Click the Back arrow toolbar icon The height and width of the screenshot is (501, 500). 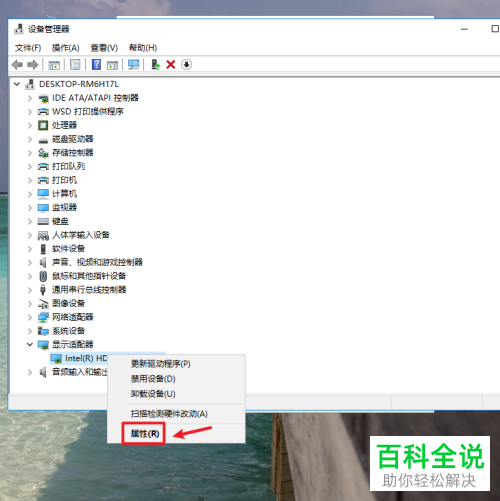click(17, 64)
